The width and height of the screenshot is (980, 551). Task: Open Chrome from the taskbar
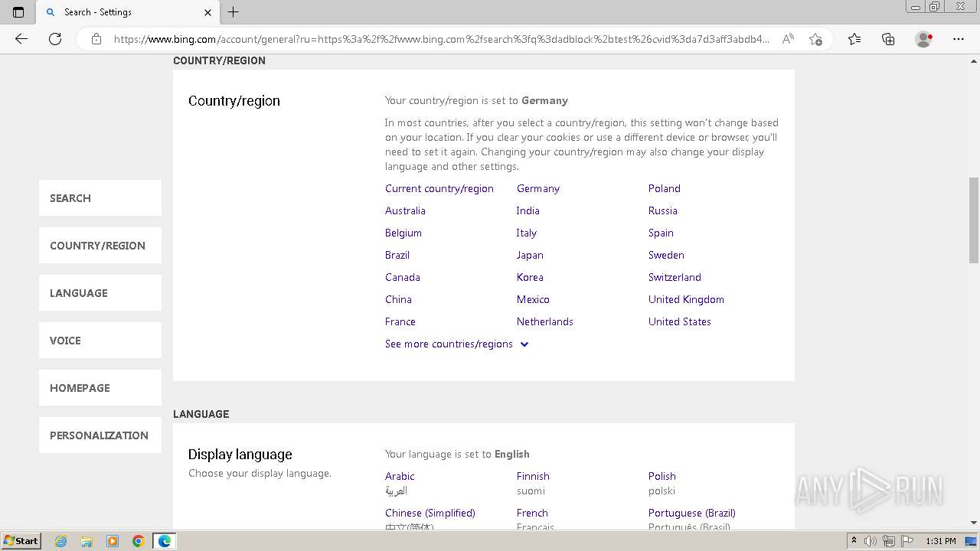pos(139,541)
